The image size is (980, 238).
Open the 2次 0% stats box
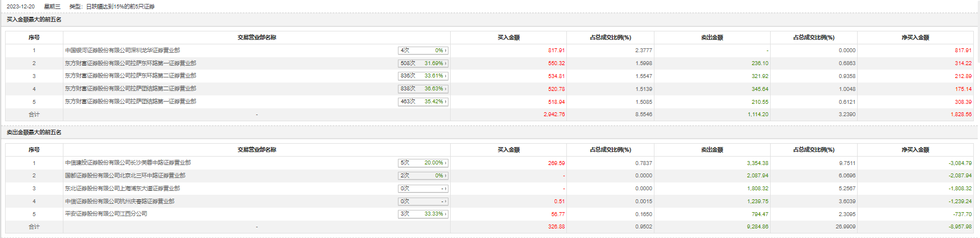tap(423, 176)
